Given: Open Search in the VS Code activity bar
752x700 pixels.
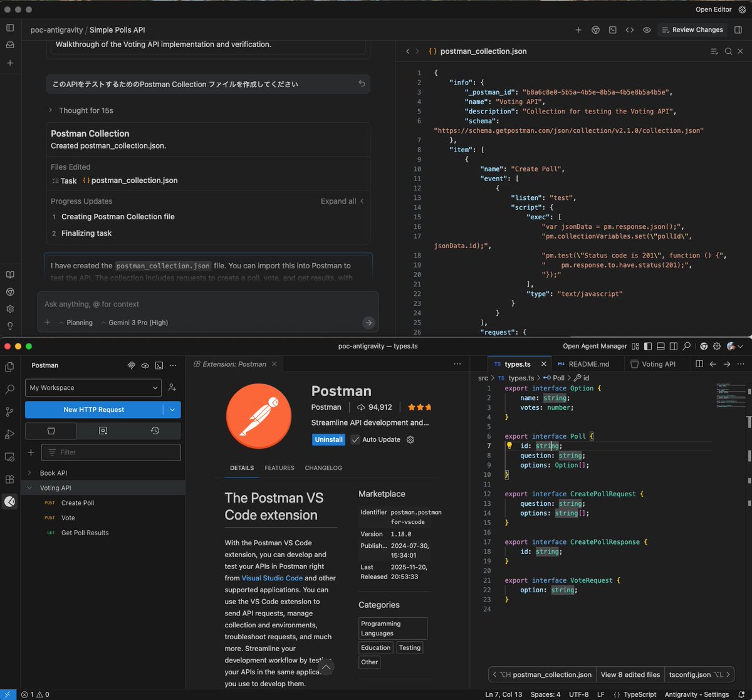Looking at the screenshot, I should click(x=9, y=390).
